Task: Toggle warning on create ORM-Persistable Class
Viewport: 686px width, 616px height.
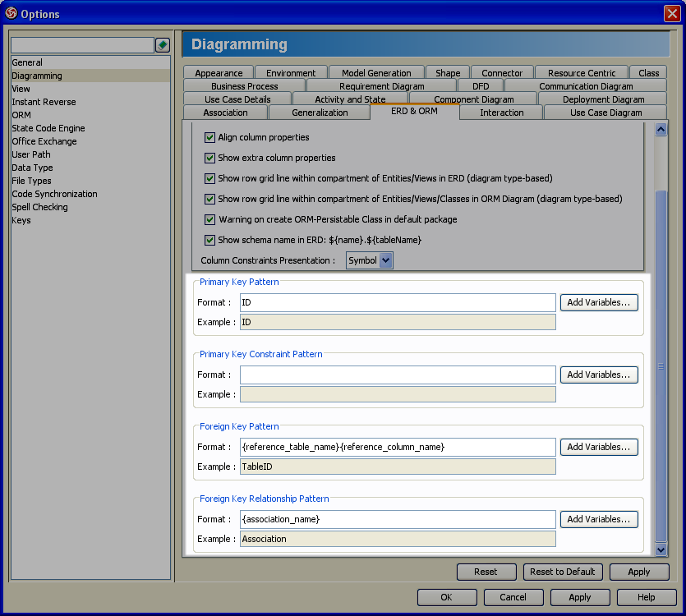Action: pos(209,219)
